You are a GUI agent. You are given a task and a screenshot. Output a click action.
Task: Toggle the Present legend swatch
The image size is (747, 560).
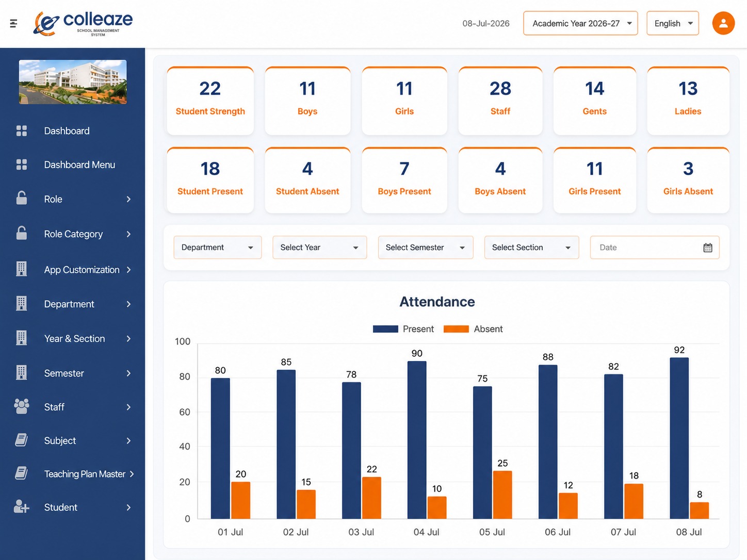click(x=385, y=329)
